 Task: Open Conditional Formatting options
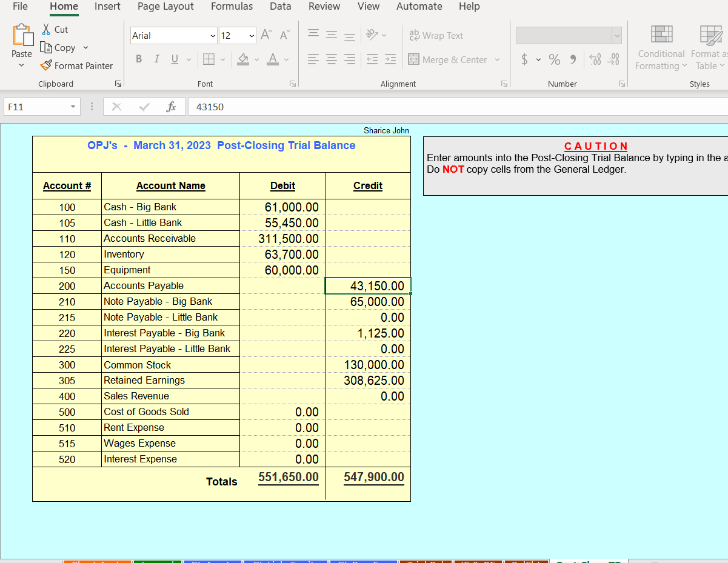(x=661, y=47)
